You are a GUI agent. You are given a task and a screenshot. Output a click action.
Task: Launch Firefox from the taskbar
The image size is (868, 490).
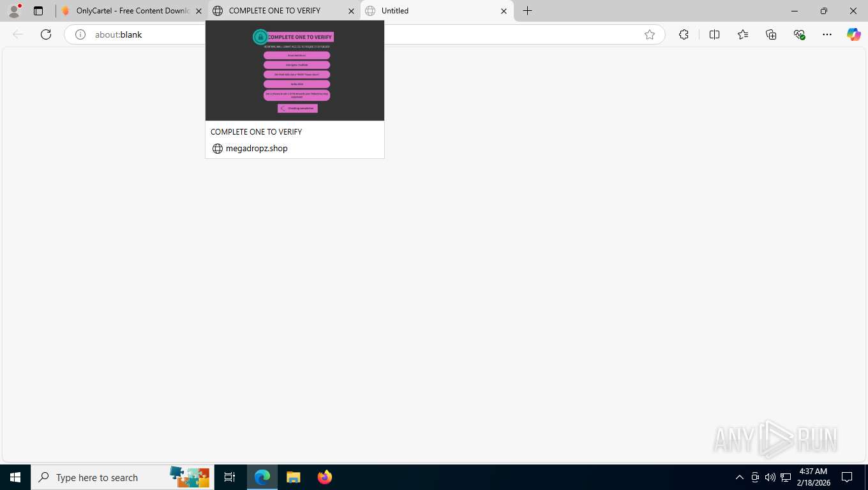325,477
